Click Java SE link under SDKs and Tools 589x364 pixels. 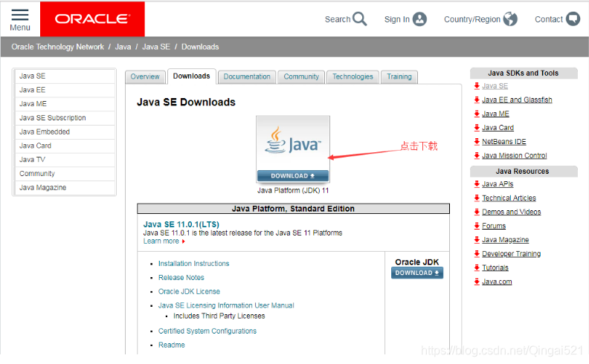coord(495,86)
